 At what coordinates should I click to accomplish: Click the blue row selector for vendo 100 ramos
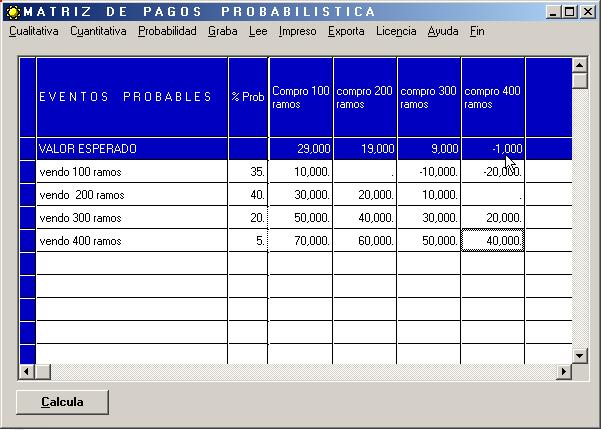click(28, 172)
